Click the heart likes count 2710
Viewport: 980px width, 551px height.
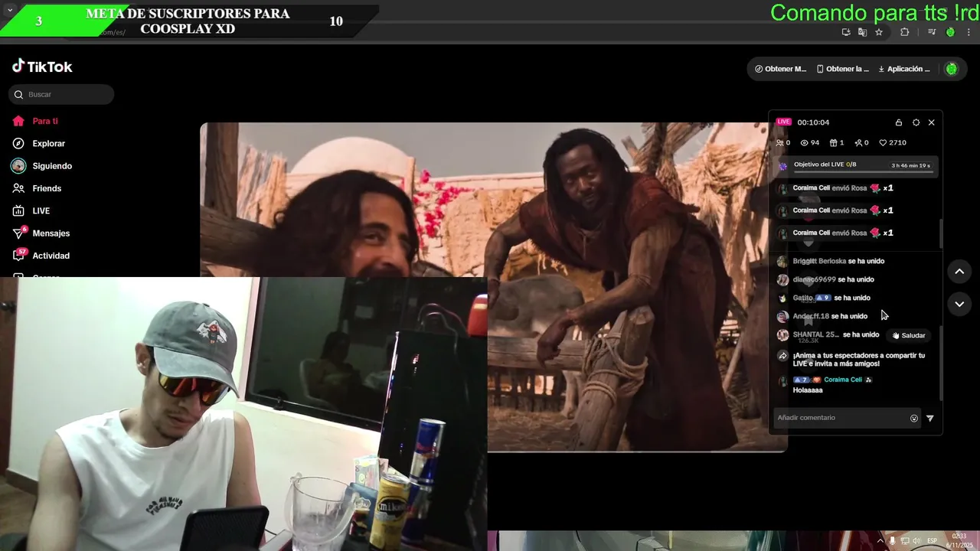(892, 143)
